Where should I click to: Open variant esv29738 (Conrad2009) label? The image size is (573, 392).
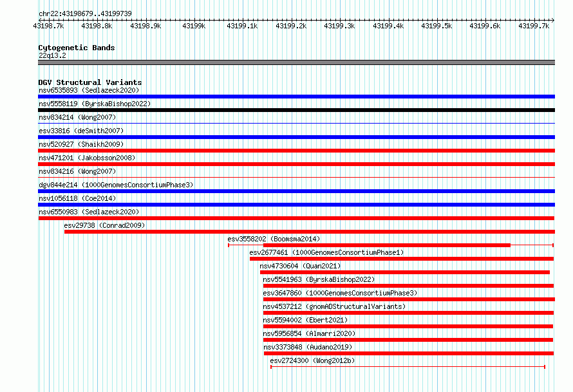pyautogui.click(x=104, y=225)
